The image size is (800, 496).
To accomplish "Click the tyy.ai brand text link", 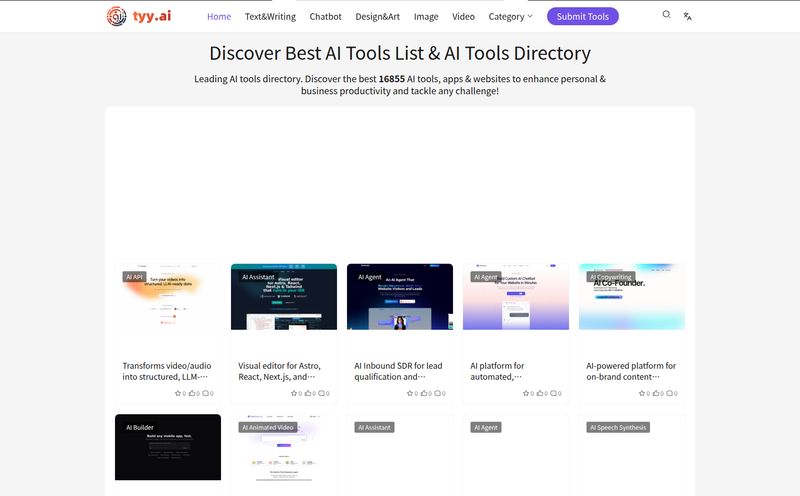I will [152, 16].
